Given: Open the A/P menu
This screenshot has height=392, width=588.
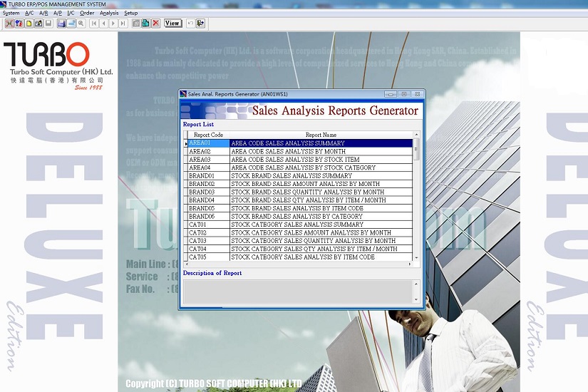Looking at the screenshot, I should click(x=58, y=13).
